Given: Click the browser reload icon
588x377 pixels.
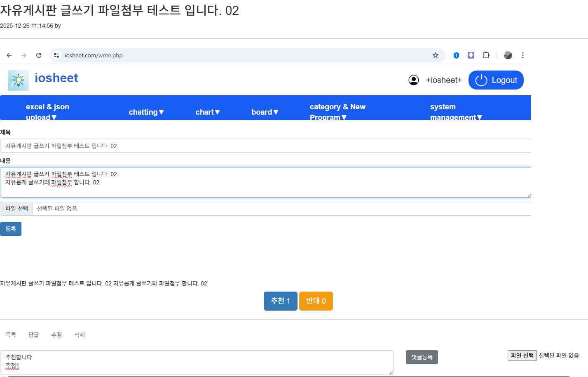Looking at the screenshot, I should click(39, 55).
